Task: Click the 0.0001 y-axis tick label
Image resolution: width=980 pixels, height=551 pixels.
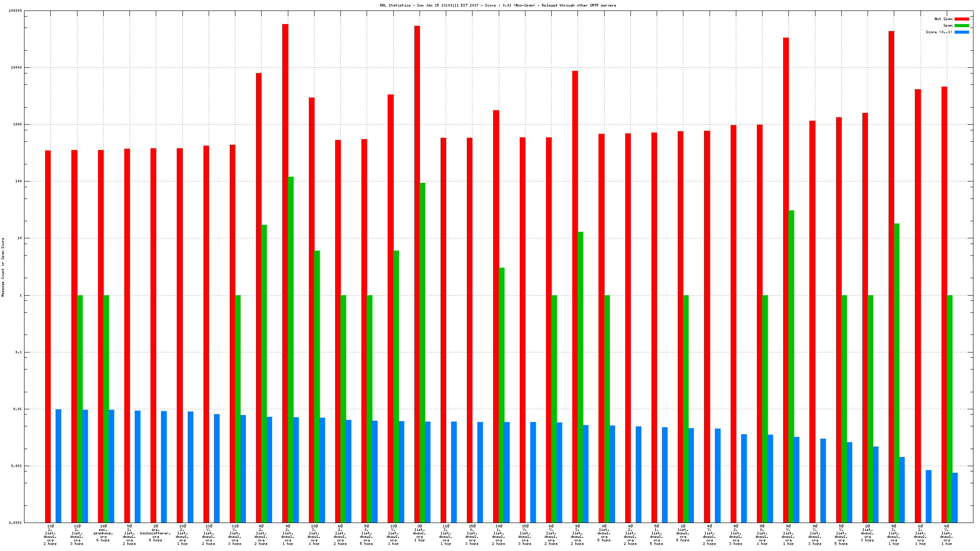Action: 16,523
